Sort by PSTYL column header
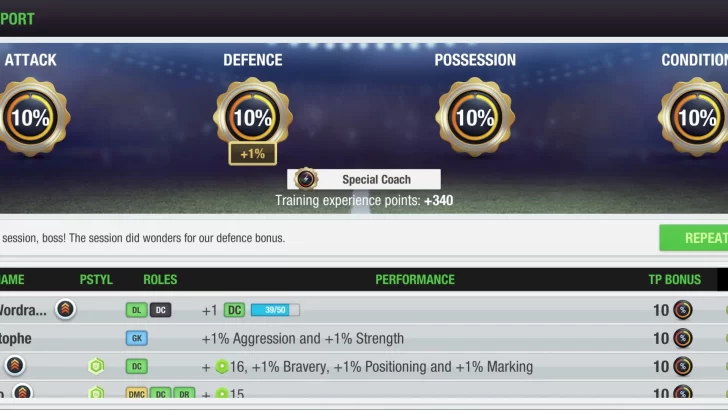Screen dimensions: 728x410 click(x=96, y=280)
